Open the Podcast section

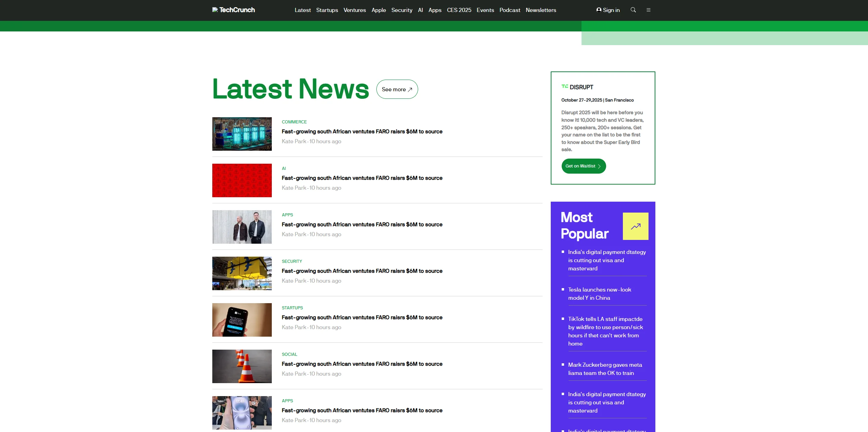pos(509,10)
